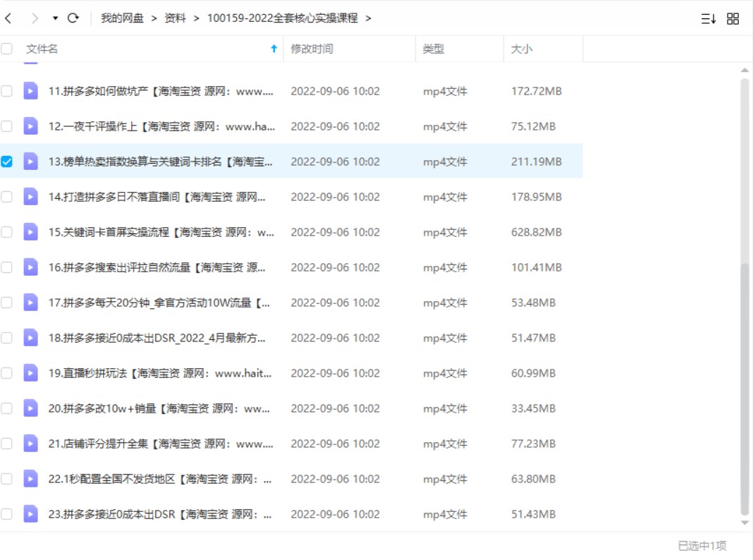Click video icon of file 15.关键词卡首屏实操流程
753x560 pixels.
pos(31,232)
